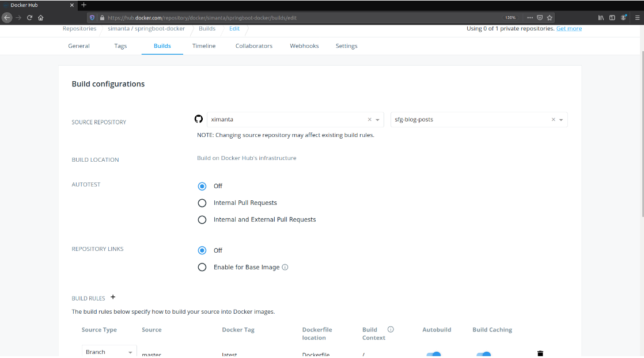Click the Source Type column header
The width and height of the screenshot is (644, 358).
coord(99,330)
